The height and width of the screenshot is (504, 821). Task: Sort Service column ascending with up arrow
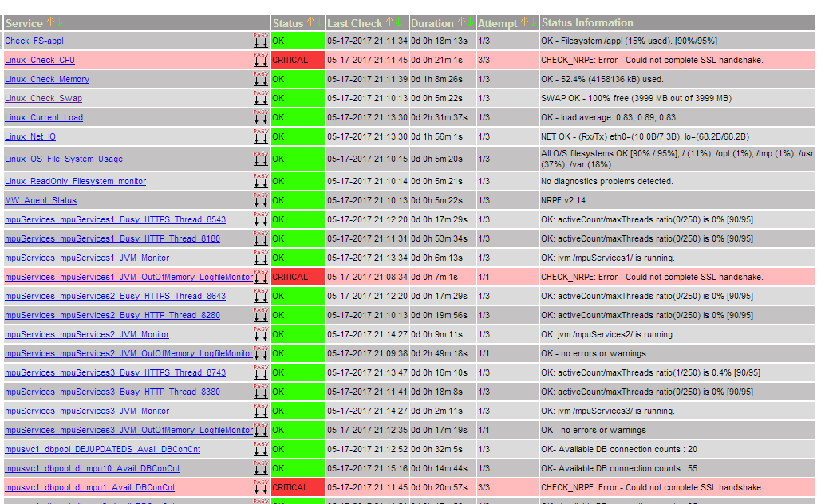[50, 23]
